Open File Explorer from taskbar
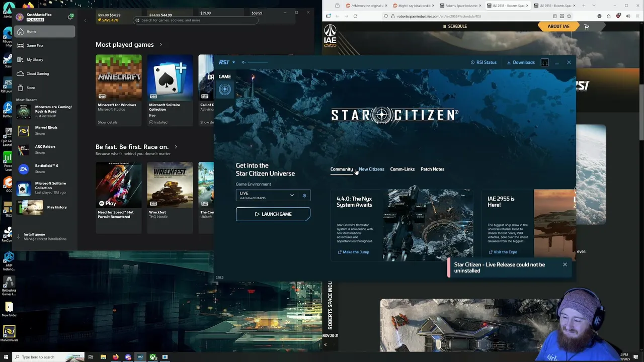Image resolution: width=644 pixels, height=362 pixels. coord(103,357)
